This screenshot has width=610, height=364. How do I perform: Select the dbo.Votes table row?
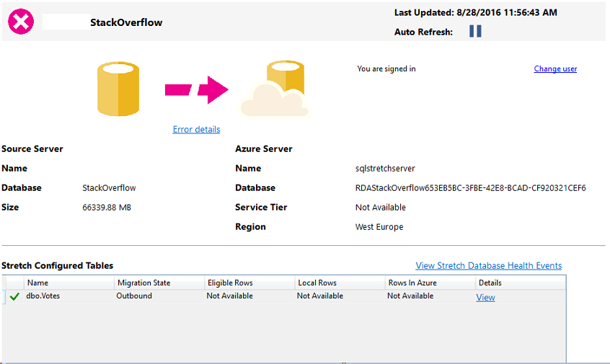tap(43, 296)
